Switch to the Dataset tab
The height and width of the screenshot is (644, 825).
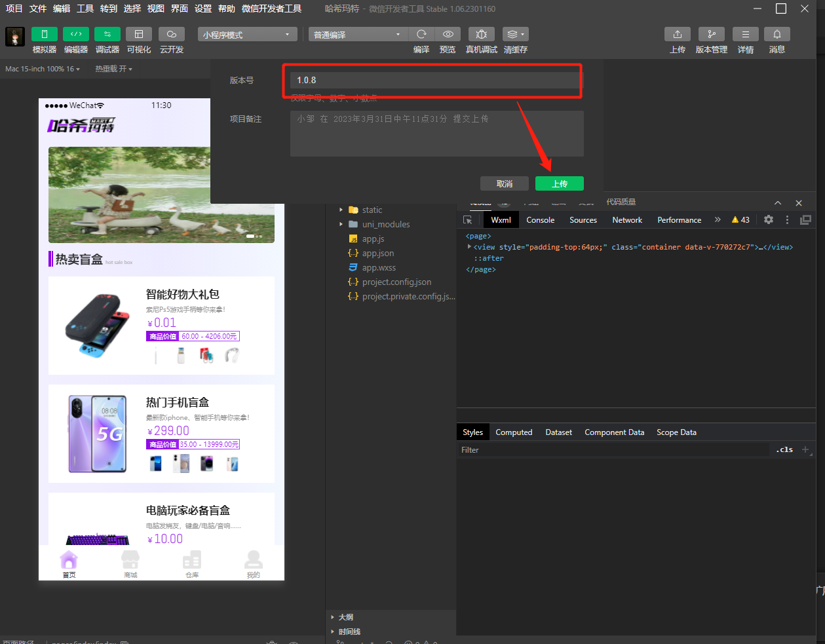(559, 432)
